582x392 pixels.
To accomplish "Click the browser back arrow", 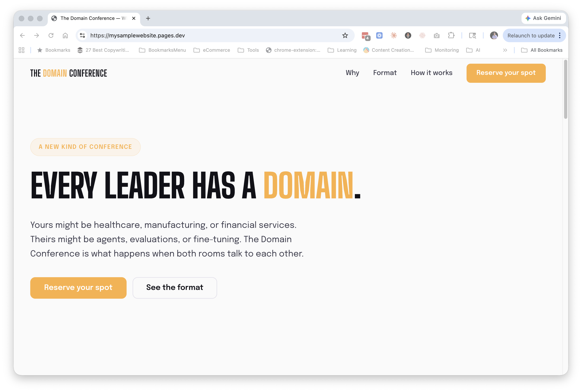I will [x=22, y=35].
